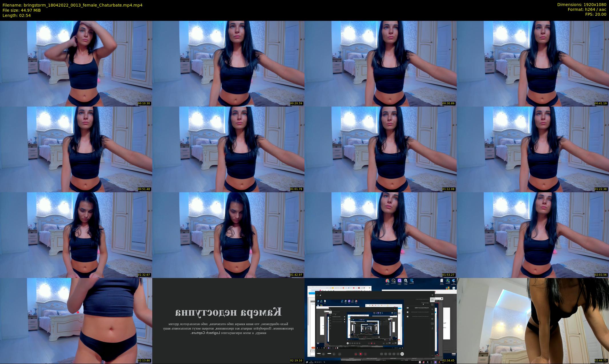This screenshot has width=609, height=364.
Task: Open the frame thumbnail stamped 00:10.30
Action: [76, 63]
